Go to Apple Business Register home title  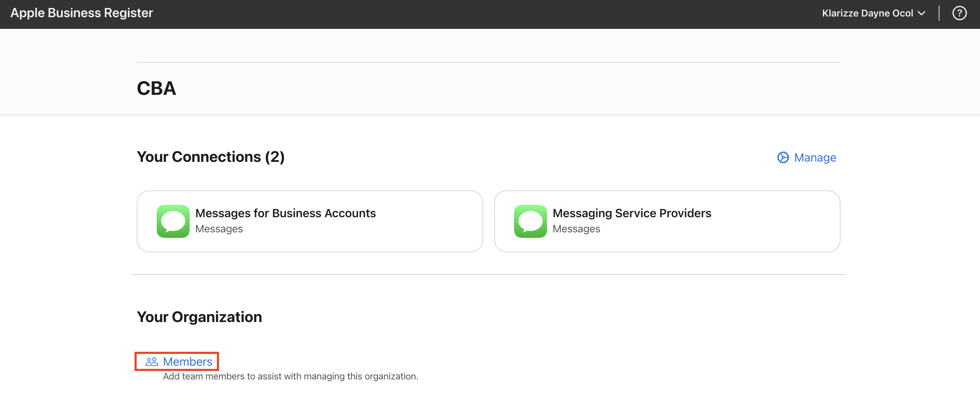pyautogui.click(x=81, y=13)
